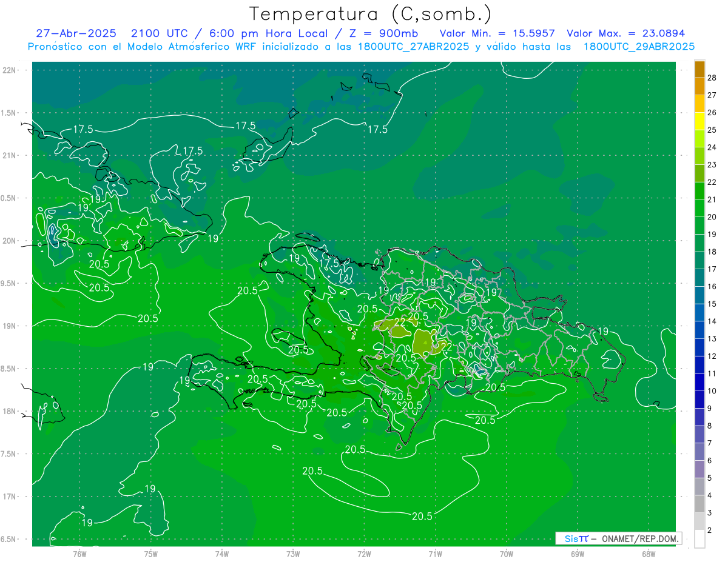
Task: Select the teal swatch between 16 and 17
Action: click(699, 278)
